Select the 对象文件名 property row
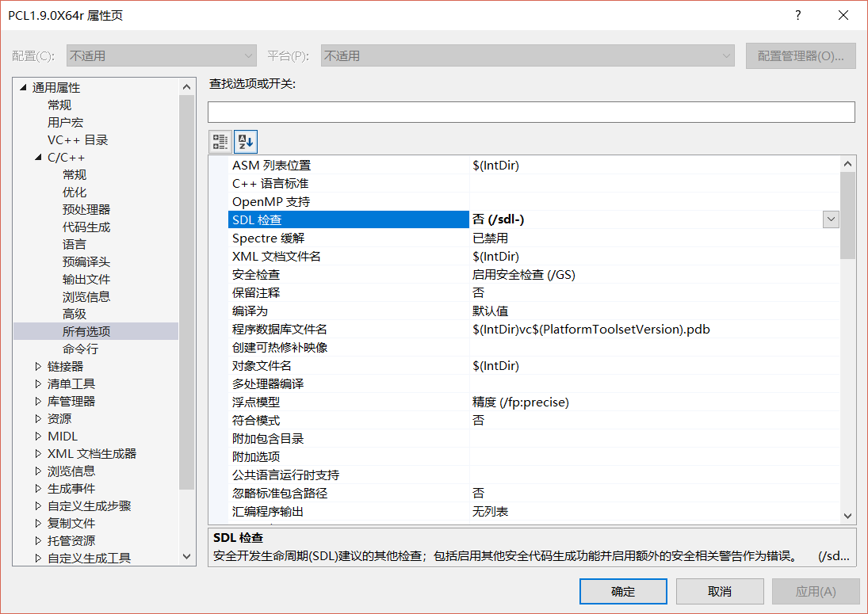868x614 pixels. coord(533,366)
